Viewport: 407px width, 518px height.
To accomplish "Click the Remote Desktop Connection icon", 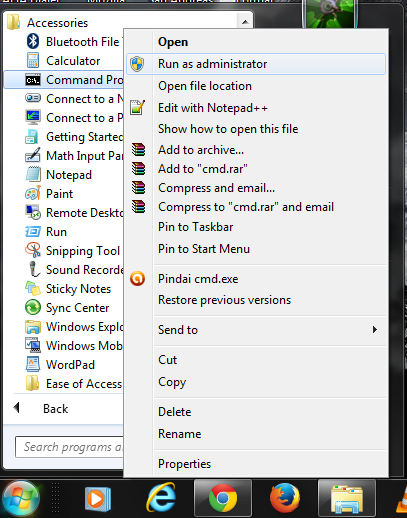I will coord(33,212).
